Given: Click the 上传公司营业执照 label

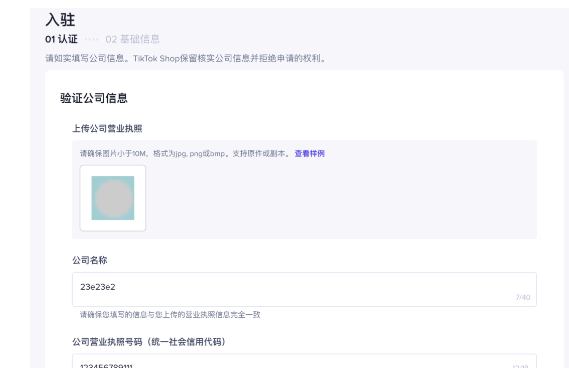Looking at the screenshot, I should (107, 128).
